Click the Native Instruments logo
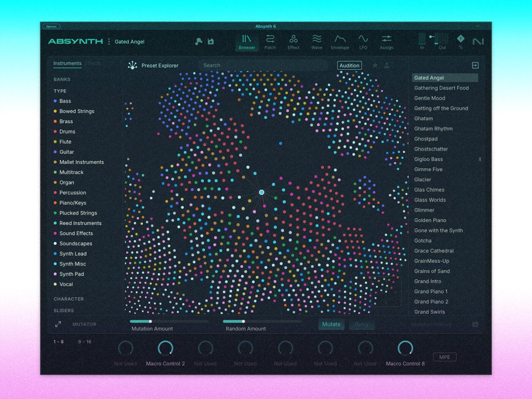 coord(478,42)
